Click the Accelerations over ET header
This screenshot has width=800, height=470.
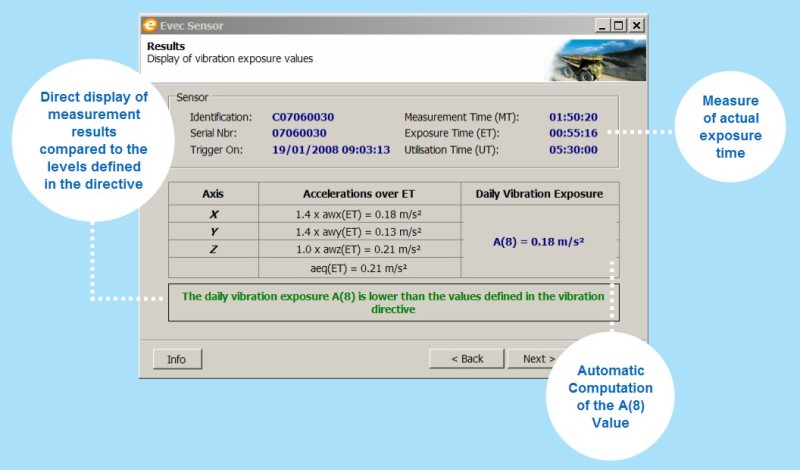(359, 194)
